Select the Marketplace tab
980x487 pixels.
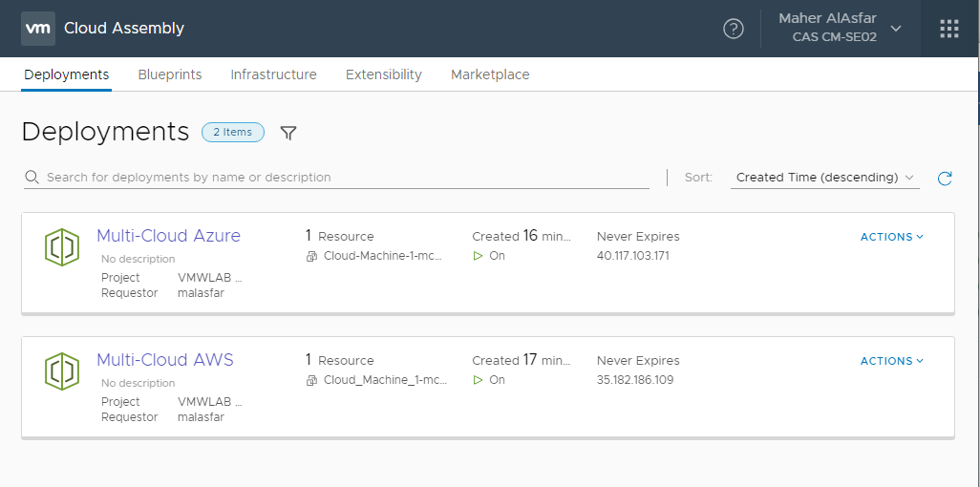click(x=490, y=74)
